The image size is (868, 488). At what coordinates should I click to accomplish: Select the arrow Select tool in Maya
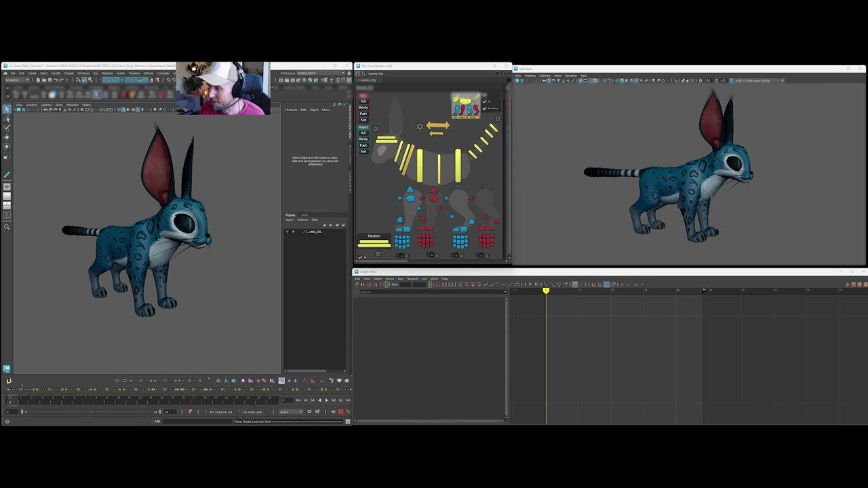point(7,109)
